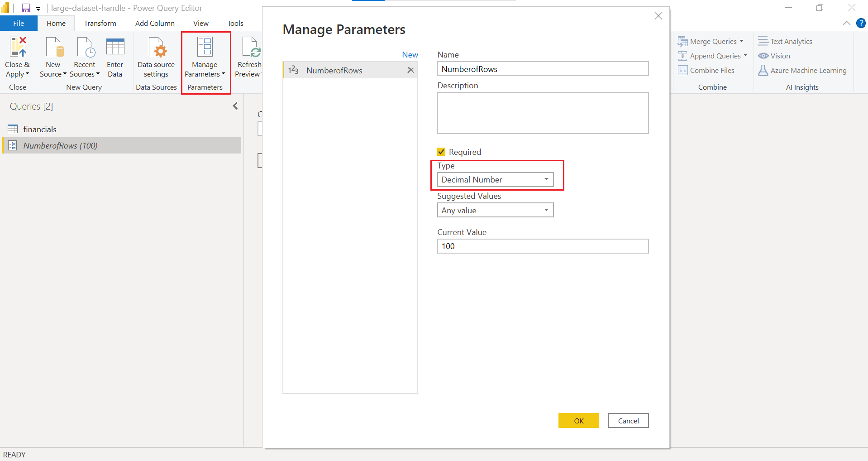This screenshot has width=868, height=461.
Task: Click the Combine Files icon
Action: (x=682, y=70)
